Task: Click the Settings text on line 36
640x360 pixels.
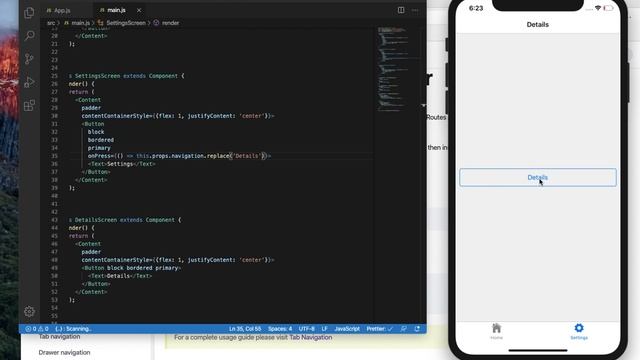Action: (x=120, y=164)
